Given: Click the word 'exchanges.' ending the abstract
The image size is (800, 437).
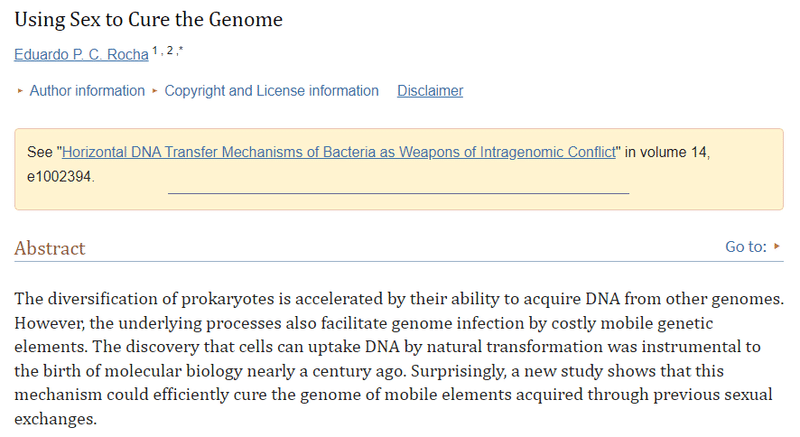Looking at the screenshot, I should (56, 419).
